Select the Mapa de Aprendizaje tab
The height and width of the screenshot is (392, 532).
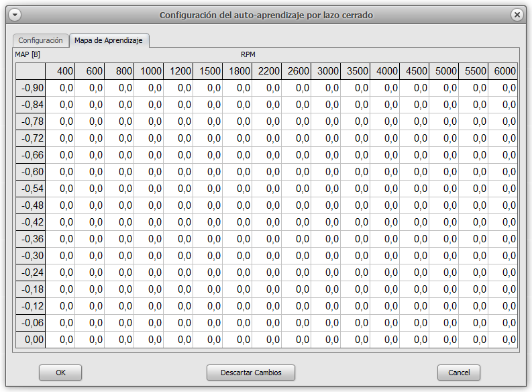pos(109,40)
